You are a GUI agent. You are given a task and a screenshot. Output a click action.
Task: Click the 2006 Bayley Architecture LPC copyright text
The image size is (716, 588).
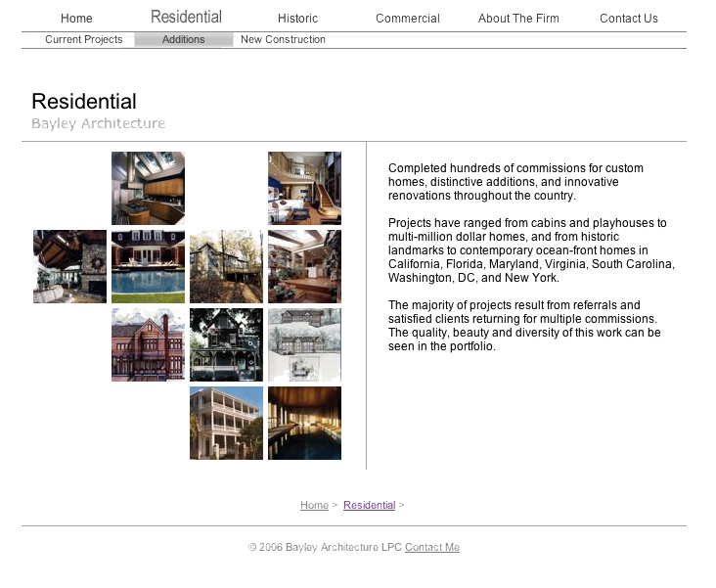(325, 547)
